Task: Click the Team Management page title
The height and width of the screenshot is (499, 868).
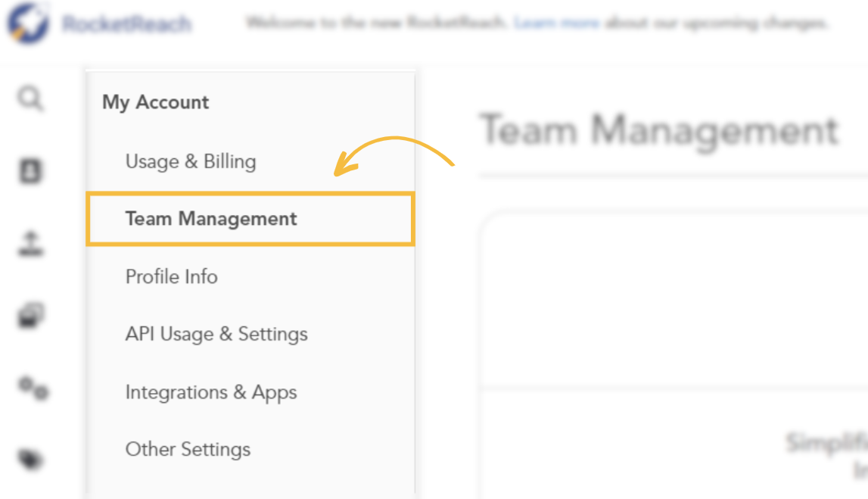Action: 660,131
